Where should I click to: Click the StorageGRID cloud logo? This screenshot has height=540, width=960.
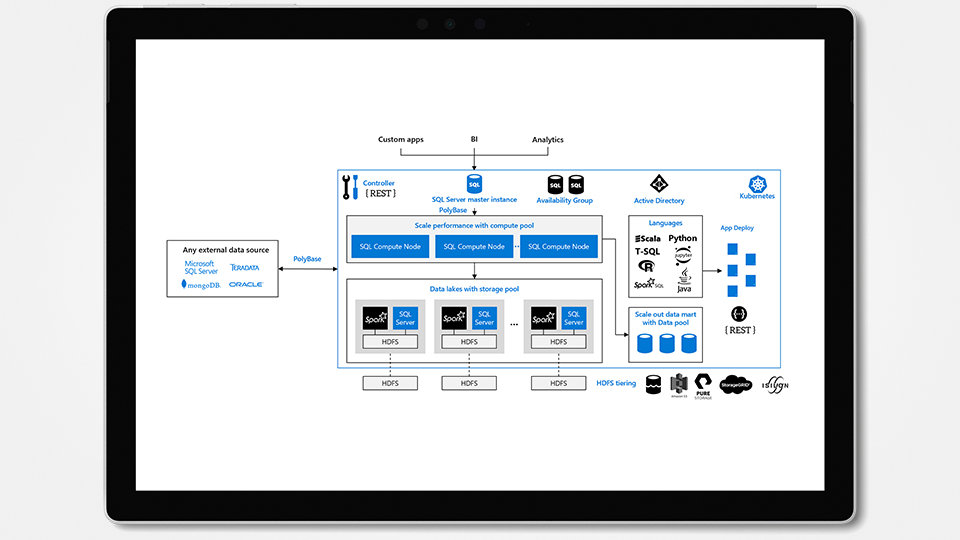click(736, 384)
